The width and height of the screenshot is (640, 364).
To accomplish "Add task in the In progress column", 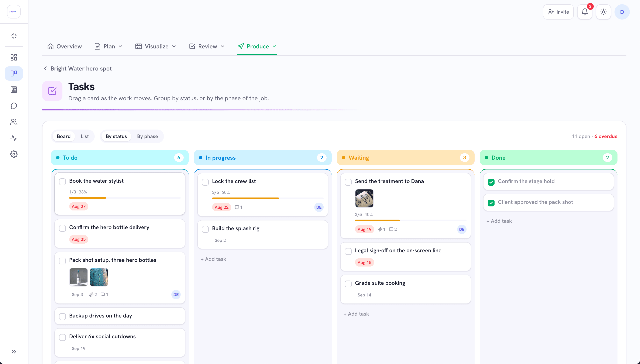I will click(x=213, y=259).
